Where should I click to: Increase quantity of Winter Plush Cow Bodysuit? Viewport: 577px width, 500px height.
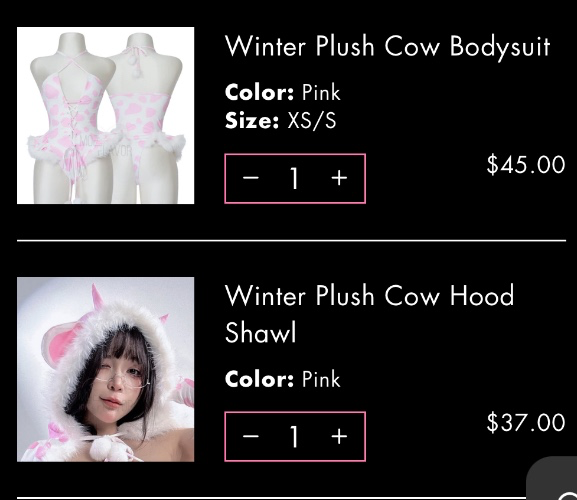pos(339,178)
